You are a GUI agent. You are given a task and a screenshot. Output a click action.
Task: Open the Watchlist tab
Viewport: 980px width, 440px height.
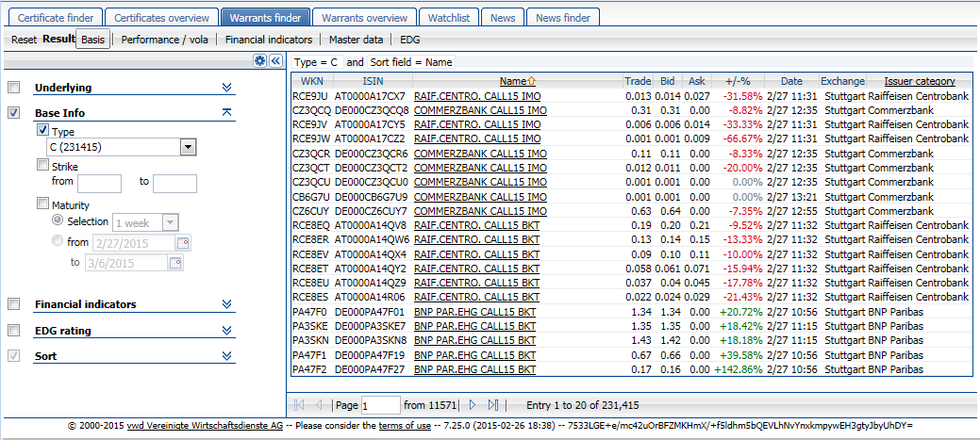[451, 18]
